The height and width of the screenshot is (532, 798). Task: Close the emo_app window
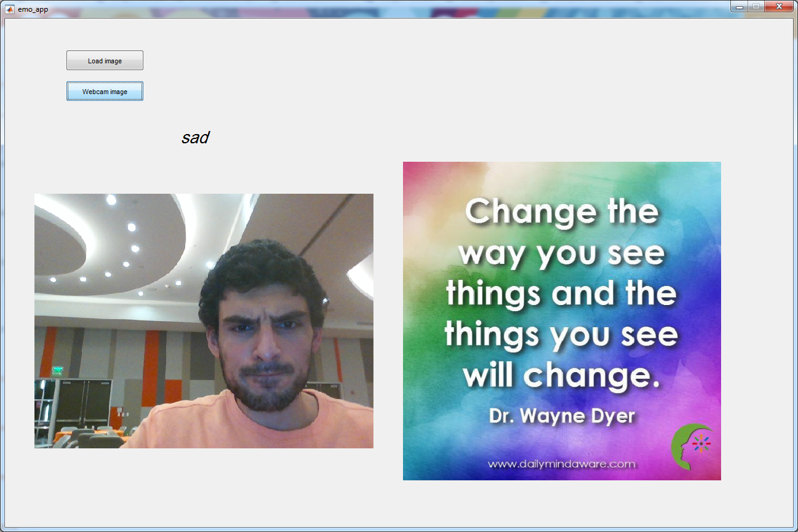click(779, 6)
